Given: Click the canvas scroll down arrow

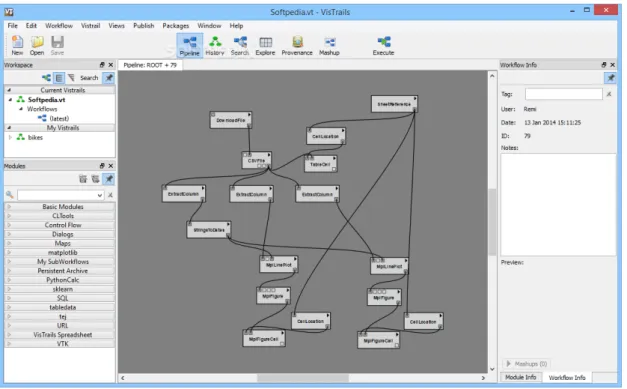Looking at the screenshot, I should (x=492, y=369).
